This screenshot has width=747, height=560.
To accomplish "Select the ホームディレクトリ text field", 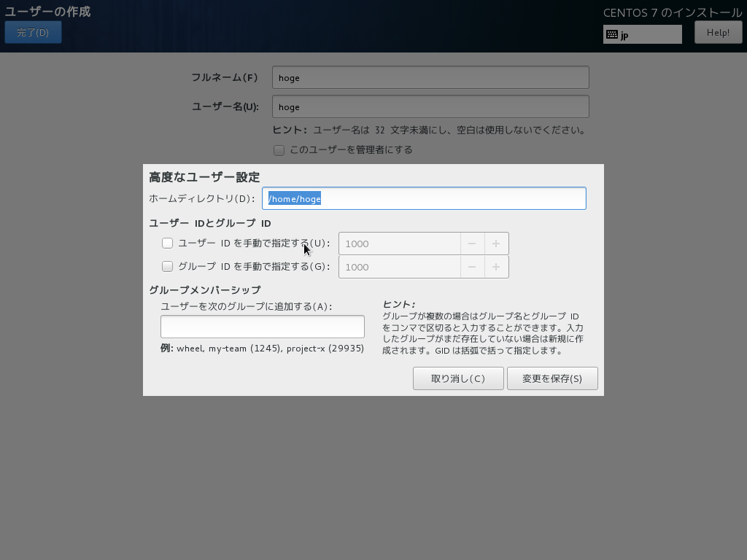I will click(x=425, y=198).
